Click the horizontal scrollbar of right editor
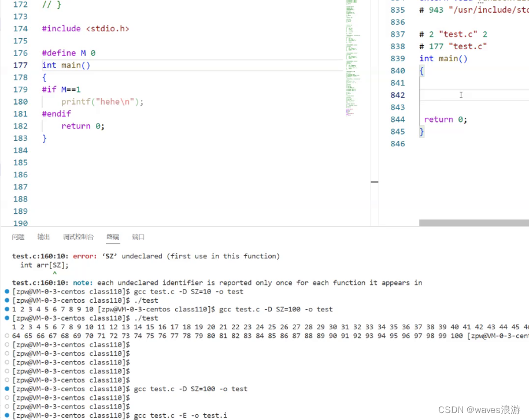Screen dimensions: 529x420 tap(473, 223)
